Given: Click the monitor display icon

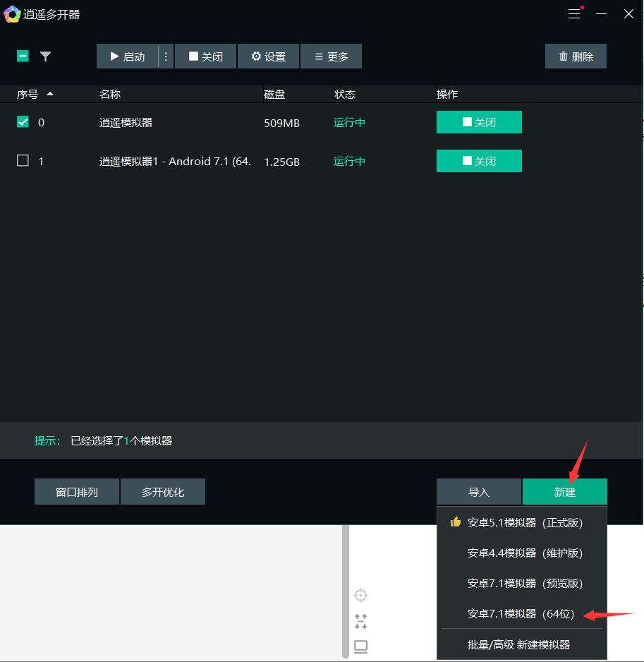Looking at the screenshot, I should coord(360,645).
